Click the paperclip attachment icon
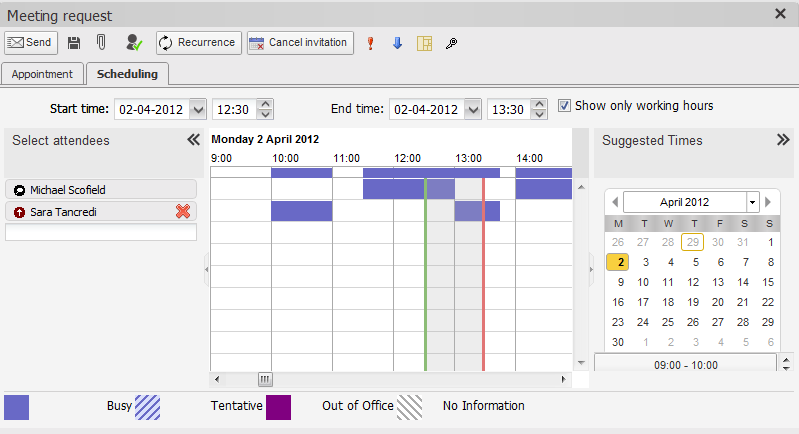Image resolution: width=799 pixels, height=434 pixels. pyautogui.click(x=101, y=43)
